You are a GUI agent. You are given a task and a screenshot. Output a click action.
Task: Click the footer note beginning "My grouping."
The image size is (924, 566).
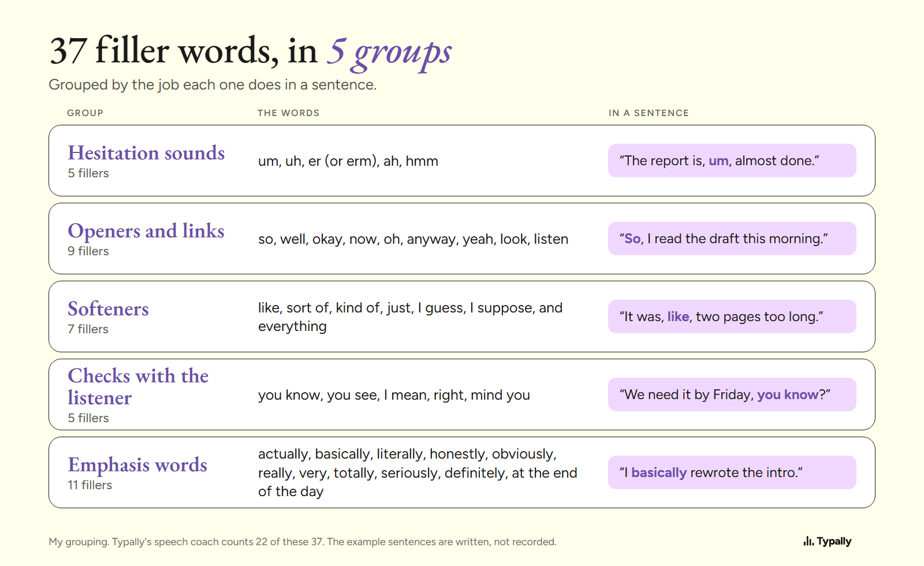(303, 542)
